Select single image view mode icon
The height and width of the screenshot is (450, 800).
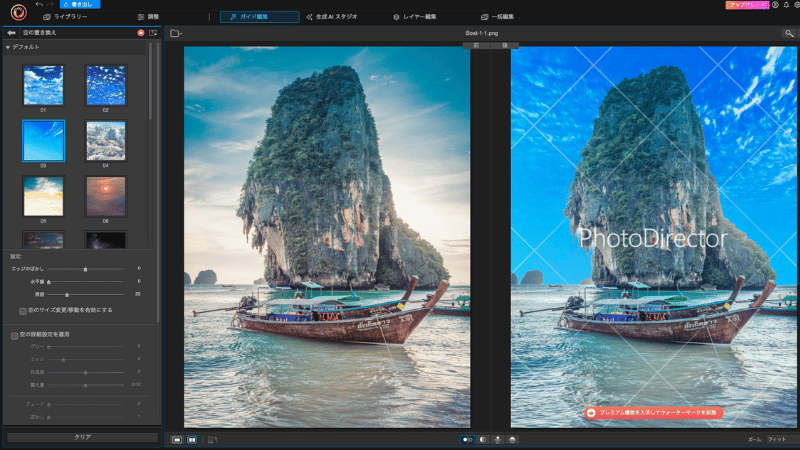pos(177,439)
